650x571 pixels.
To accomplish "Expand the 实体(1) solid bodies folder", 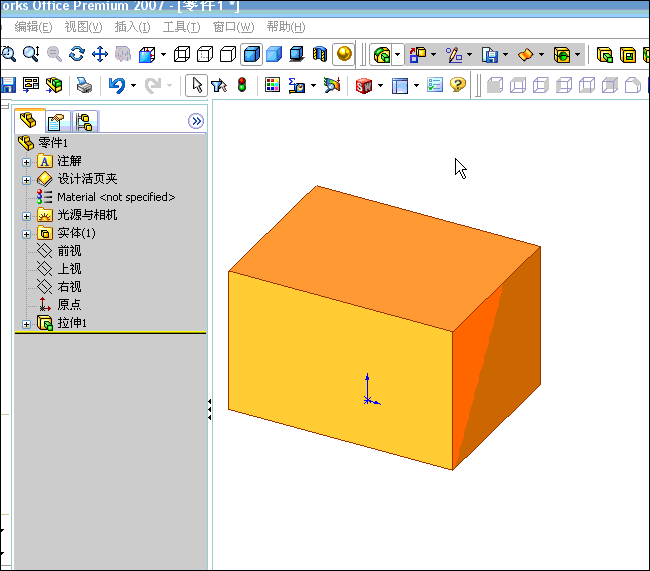I will click(27, 234).
